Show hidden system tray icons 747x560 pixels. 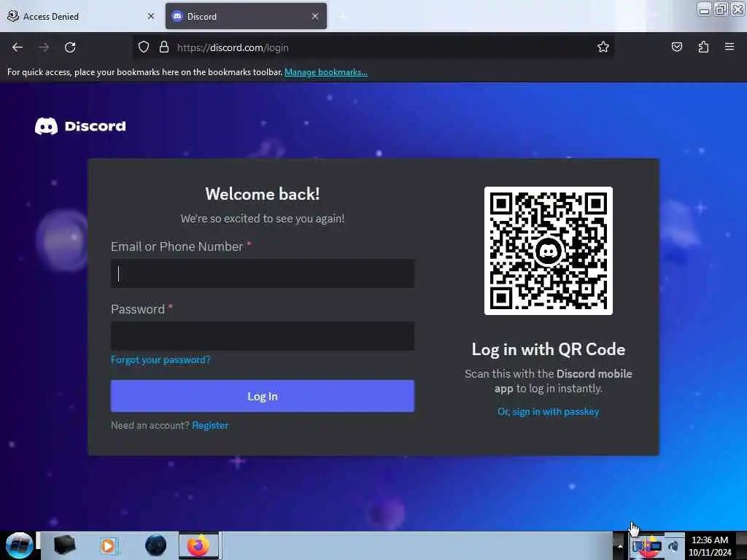click(x=620, y=545)
